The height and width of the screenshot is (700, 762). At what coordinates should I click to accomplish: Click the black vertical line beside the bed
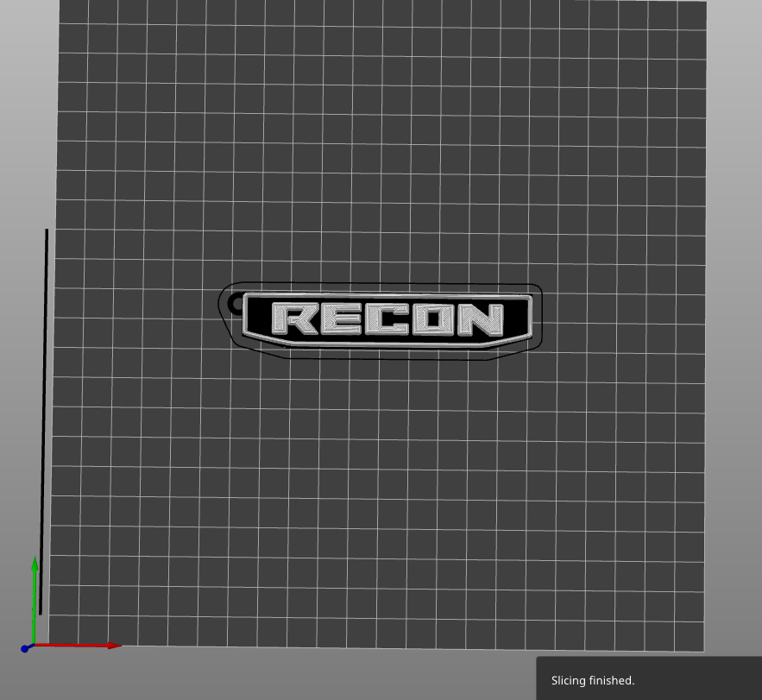[x=43, y=421]
